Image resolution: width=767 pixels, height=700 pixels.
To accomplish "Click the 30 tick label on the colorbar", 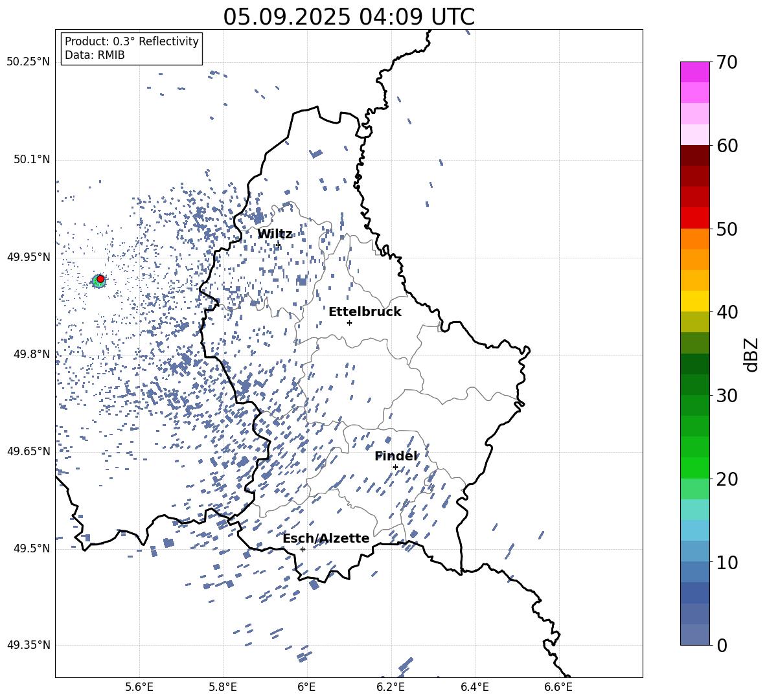I will [x=727, y=396].
